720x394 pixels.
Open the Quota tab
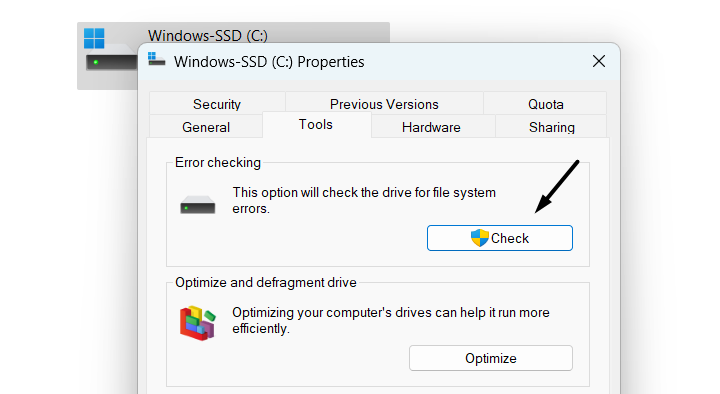[546, 104]
